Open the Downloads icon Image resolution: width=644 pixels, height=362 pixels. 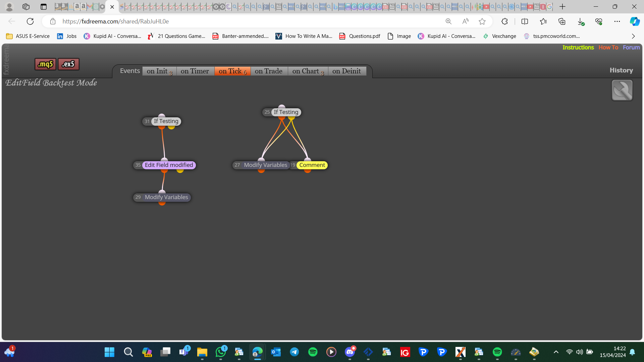pyautogui.click(x=581, y=21)
